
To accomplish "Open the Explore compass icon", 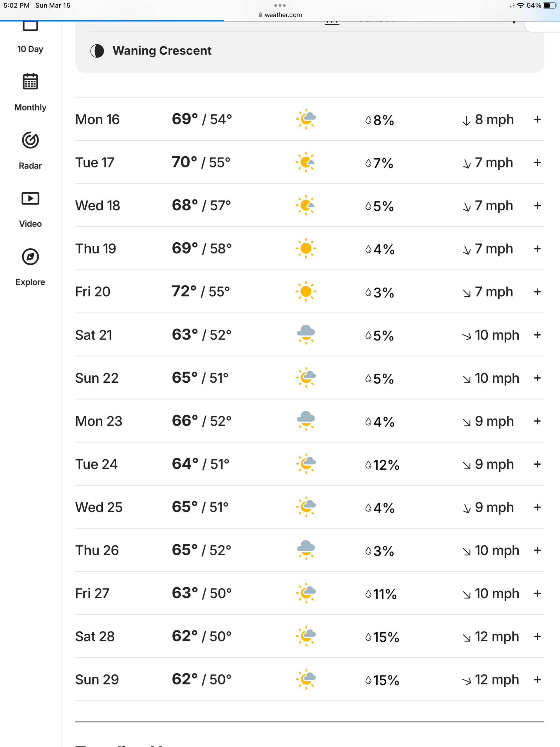I will click(x=30, y=257).
